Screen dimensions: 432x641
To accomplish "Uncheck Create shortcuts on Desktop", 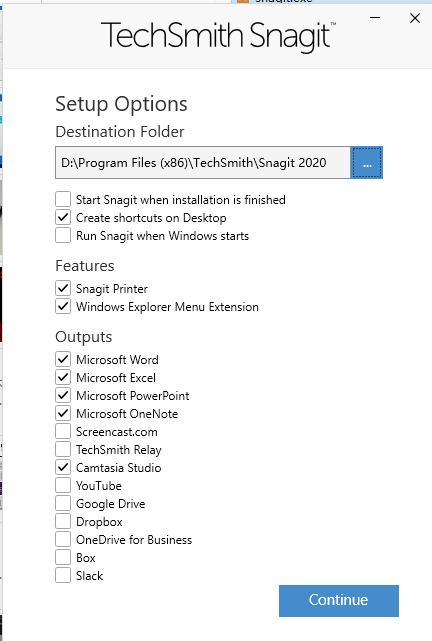I will (63, 217).
